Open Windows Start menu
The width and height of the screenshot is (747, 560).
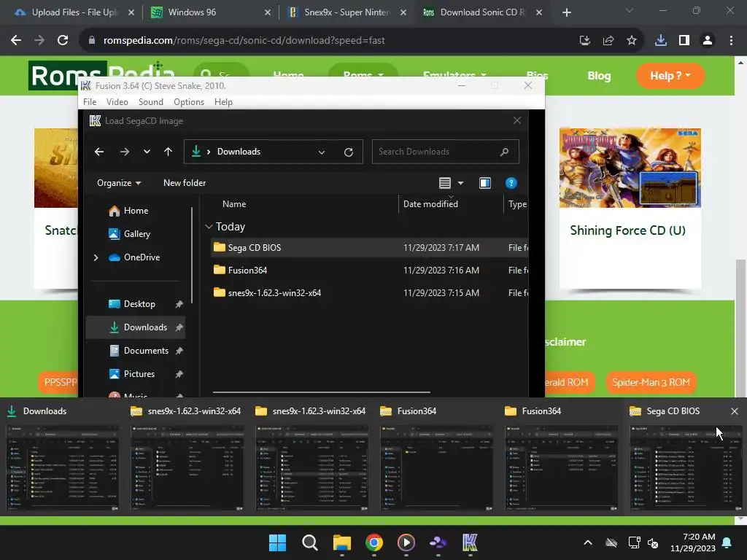277,542
